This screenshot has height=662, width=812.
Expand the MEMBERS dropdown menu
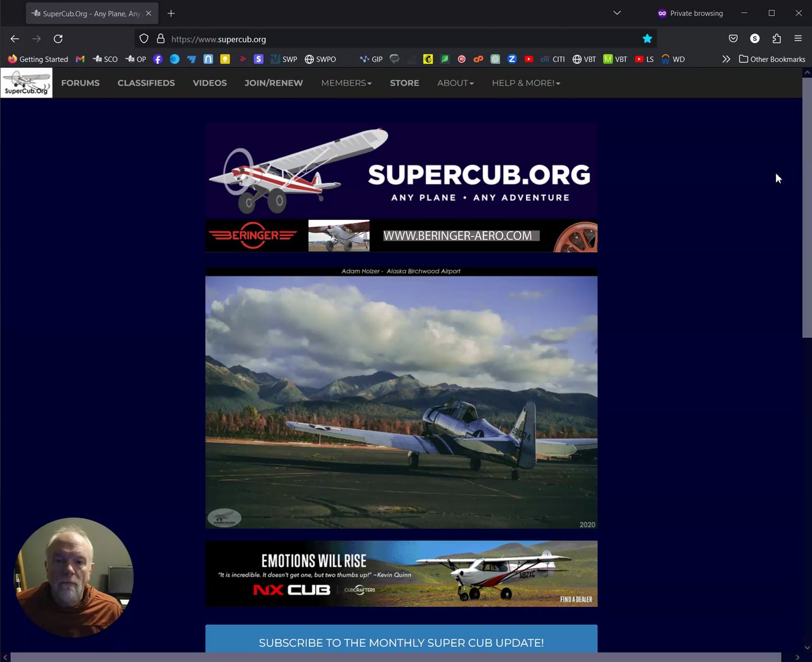346,83
